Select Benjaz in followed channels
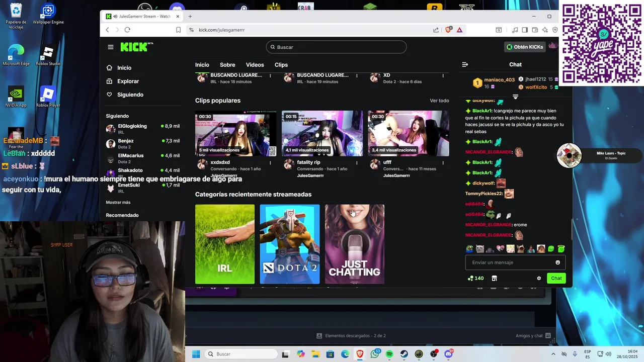The image size is (644, 362). click(143, 144)
